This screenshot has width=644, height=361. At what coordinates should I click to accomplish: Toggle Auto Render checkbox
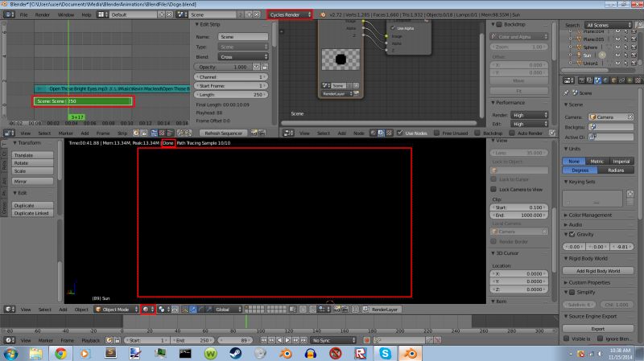[512, 133]
